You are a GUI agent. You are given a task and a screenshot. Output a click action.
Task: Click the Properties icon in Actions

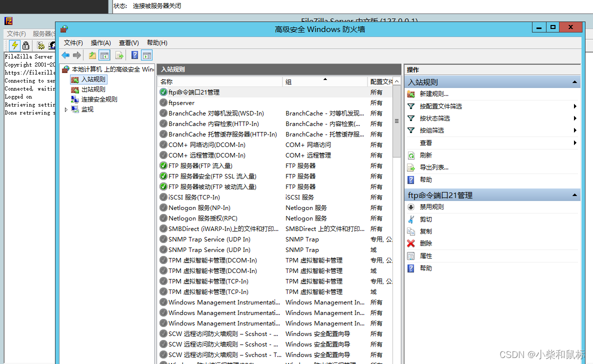click(411, 256)
